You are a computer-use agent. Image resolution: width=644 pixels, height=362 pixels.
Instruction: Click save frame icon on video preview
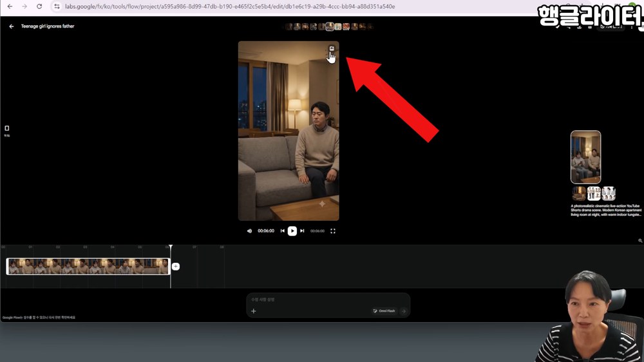tap(332, 48)
